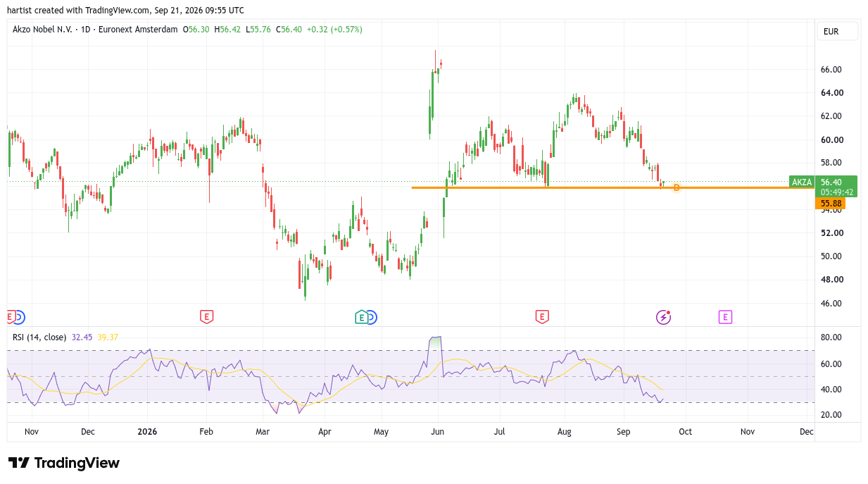Open the EUR currency selector
The width and height of the screenshot is (868, 484).
(837, 32)
